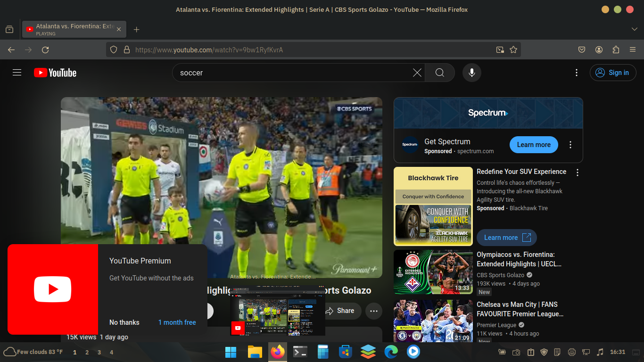
Task: Click the CBS Sports Golazo channel name
Action: point(500,275)
